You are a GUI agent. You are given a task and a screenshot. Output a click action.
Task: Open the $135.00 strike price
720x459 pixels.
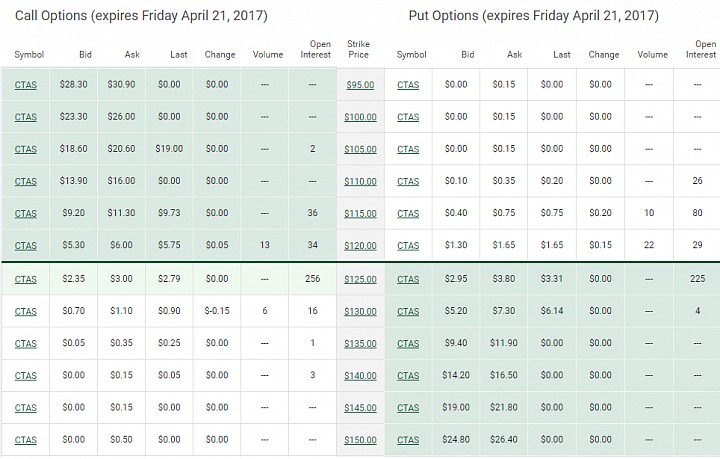coord(360,343)
